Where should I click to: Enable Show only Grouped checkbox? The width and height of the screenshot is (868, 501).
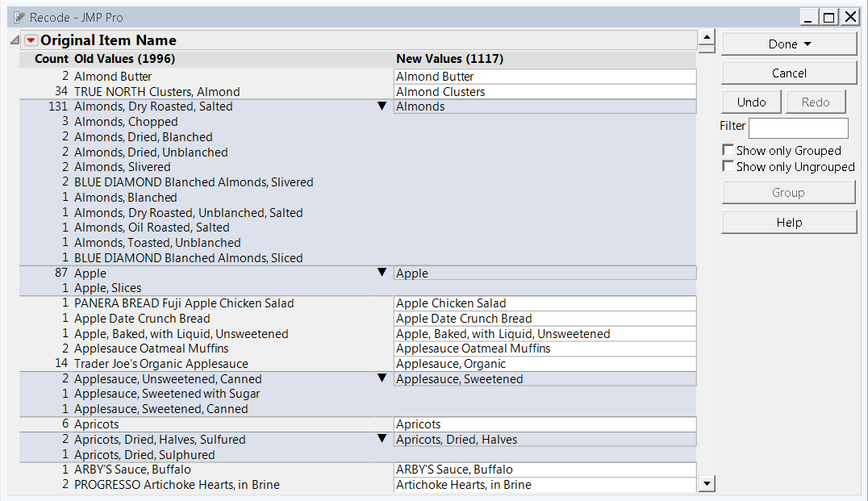tap(728, 151)
